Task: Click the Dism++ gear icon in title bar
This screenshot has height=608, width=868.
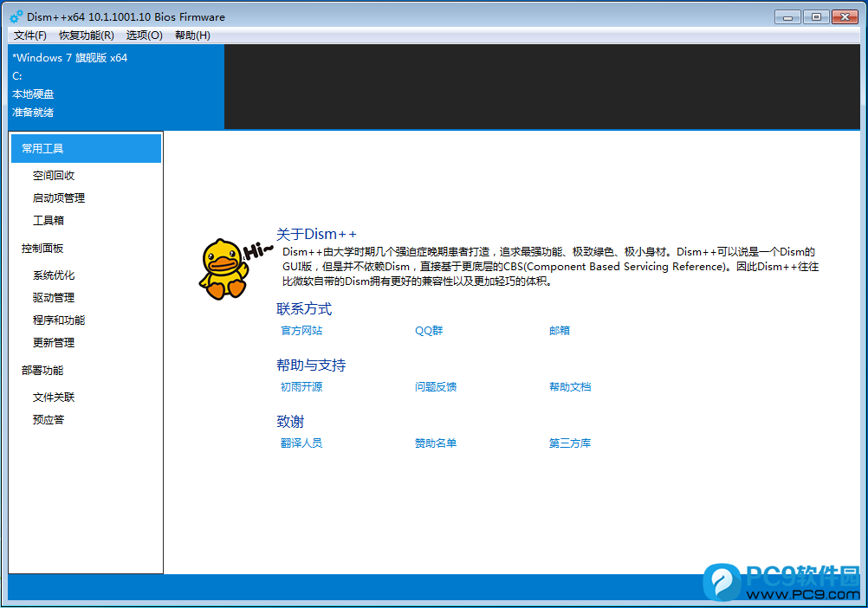Action: (16, 16)
